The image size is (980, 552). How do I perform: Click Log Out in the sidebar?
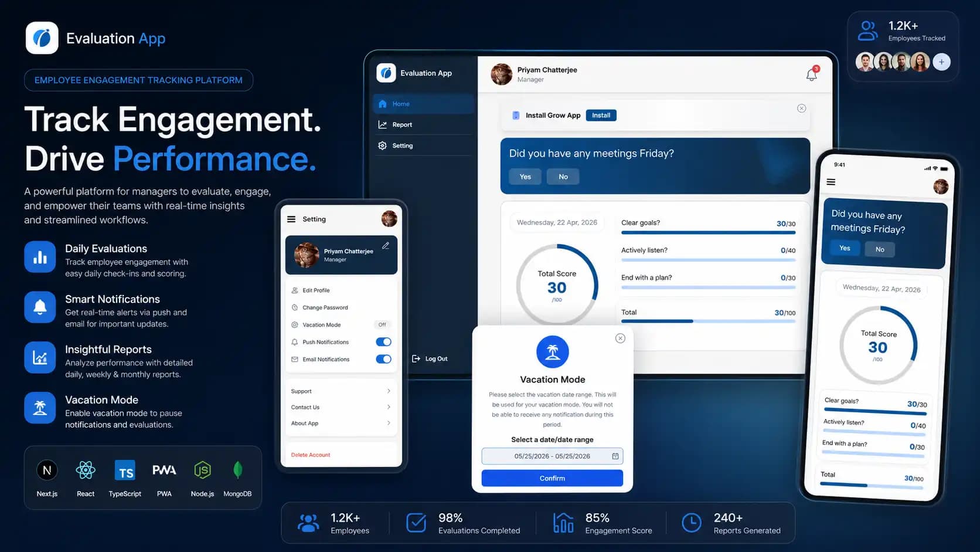430,358
